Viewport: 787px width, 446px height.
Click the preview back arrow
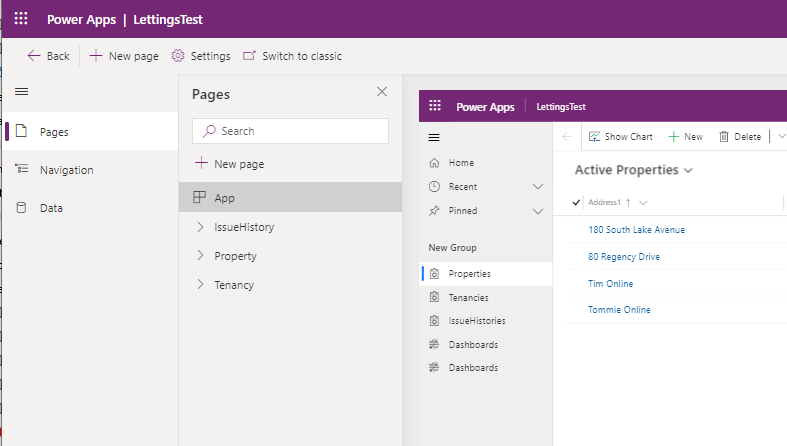click(567, 136)
